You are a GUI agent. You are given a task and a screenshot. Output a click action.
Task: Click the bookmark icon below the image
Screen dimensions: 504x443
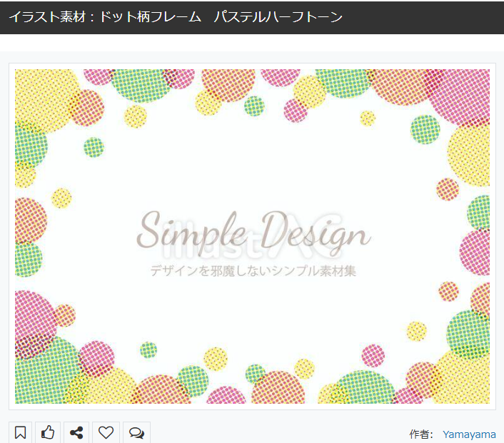click(20, 432)
